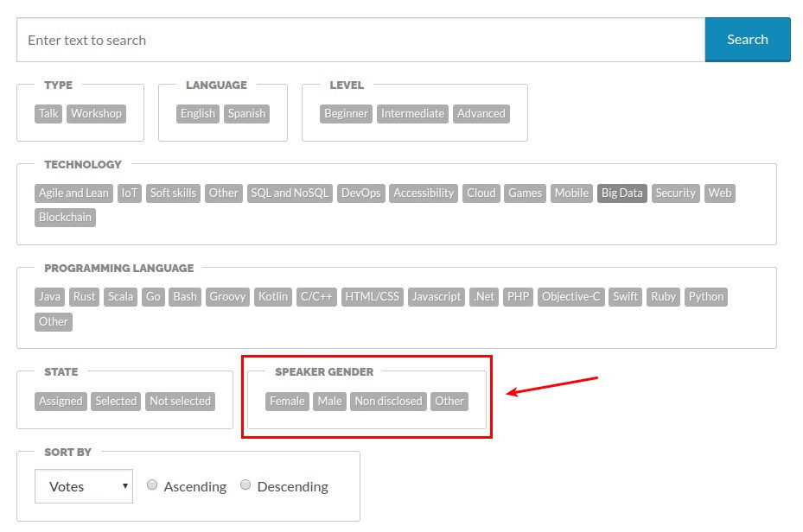Select the Non disclosed gender filter
The image size is (803, 532).
[388, 401]
